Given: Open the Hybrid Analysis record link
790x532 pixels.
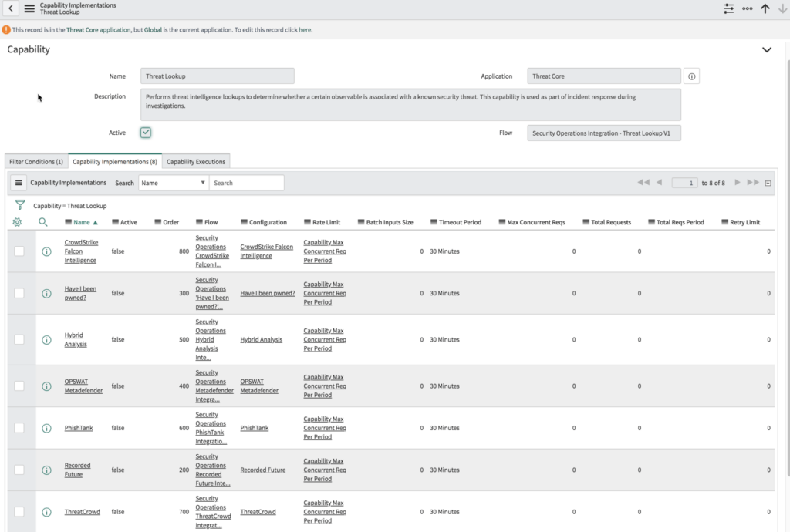Looking at the screenshot, I should point(74,339).
